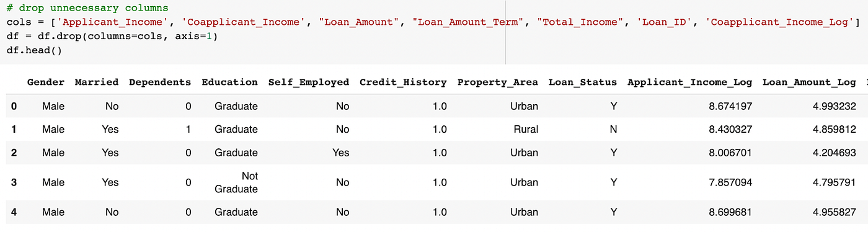The image size is (868, 232).
Task: Click the loan amount log 4.204693
Action: point(834,153)
